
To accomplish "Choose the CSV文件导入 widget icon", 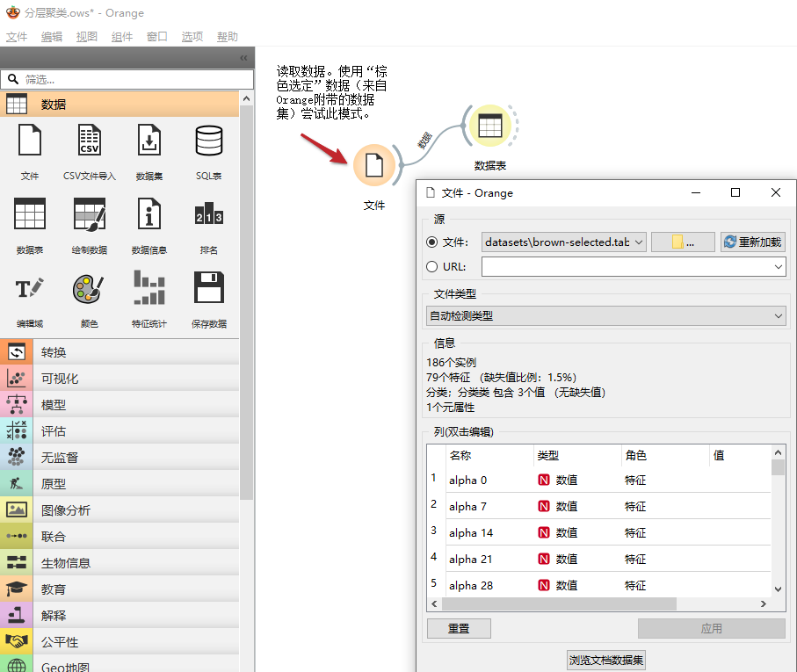I will (x=90, y=141).
